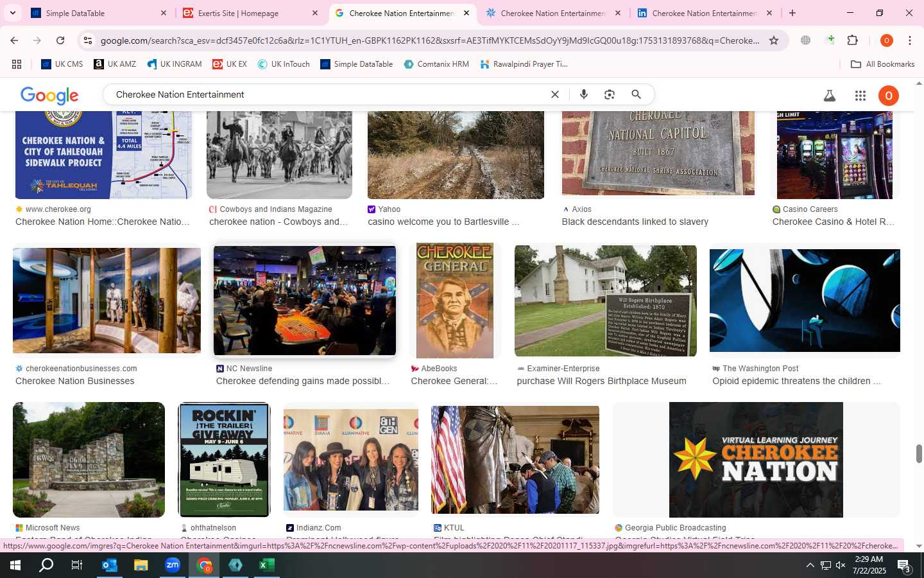Click the browser forward arrow
924x578 pixels.
37,40
